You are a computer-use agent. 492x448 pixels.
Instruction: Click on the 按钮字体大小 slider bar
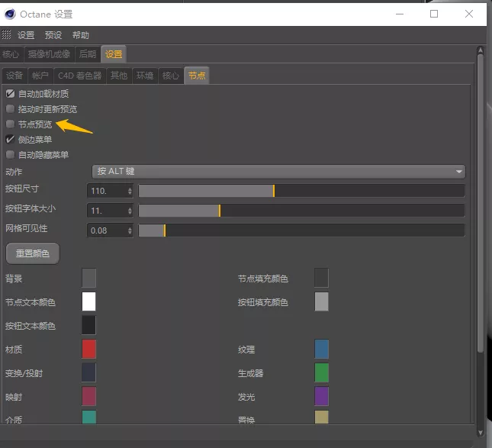pyautogui.click(x=301, y=211)
